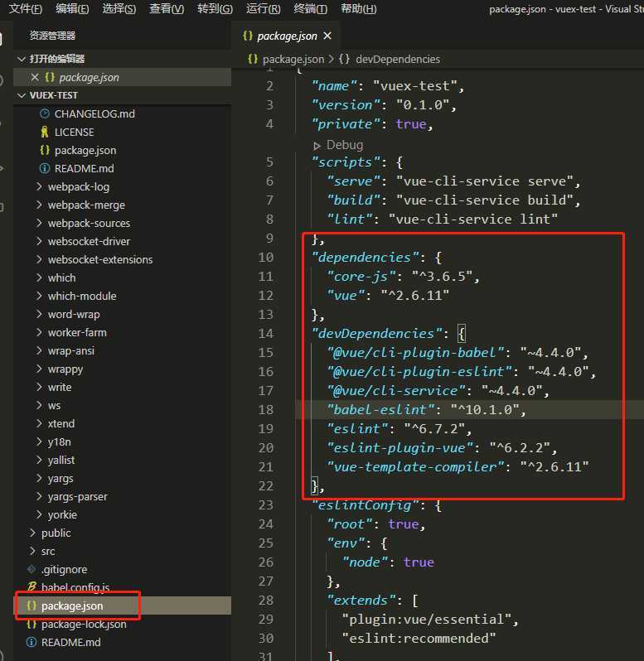Click the .gitignore diamond icon
Viewport: 644px width, 661px height.
(31, 569)
